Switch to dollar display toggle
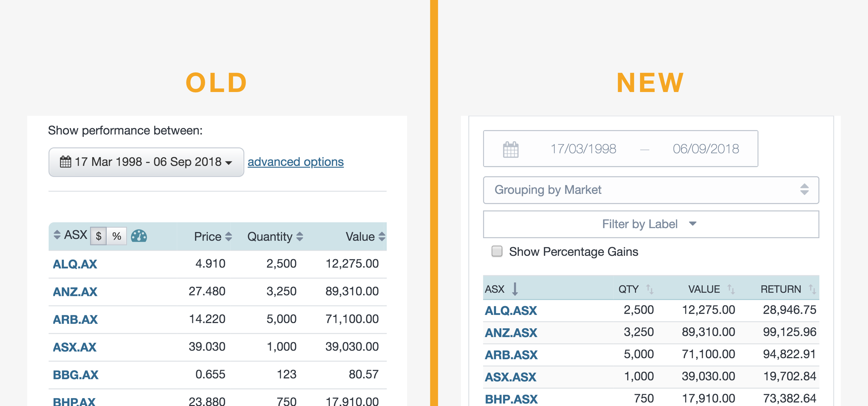 98,236
